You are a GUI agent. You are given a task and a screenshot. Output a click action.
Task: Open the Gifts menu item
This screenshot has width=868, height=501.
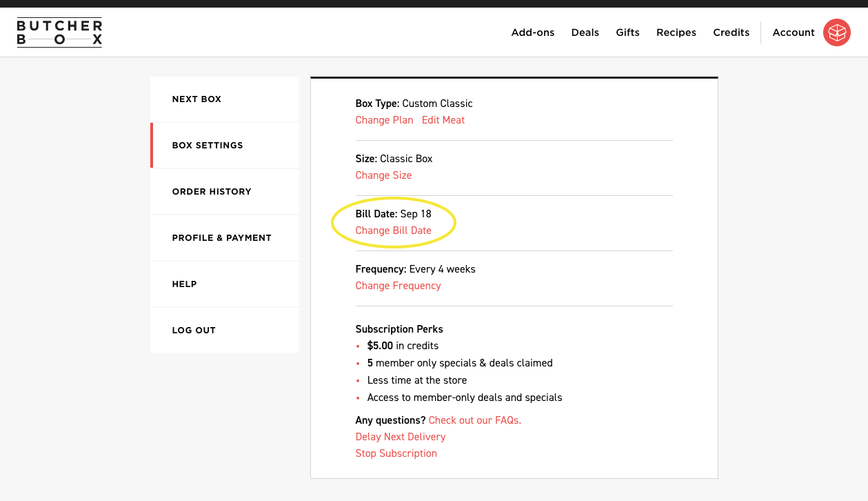tap(628, 32)
